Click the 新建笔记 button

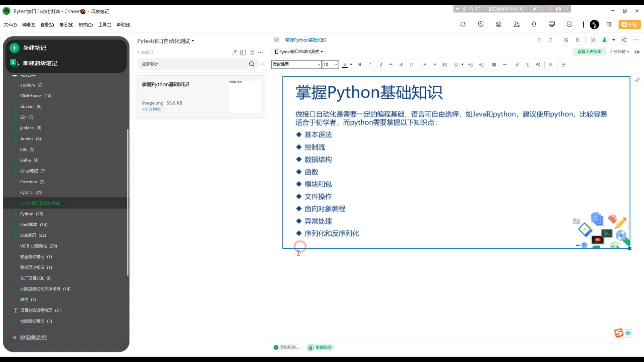(x=28, y=48)
